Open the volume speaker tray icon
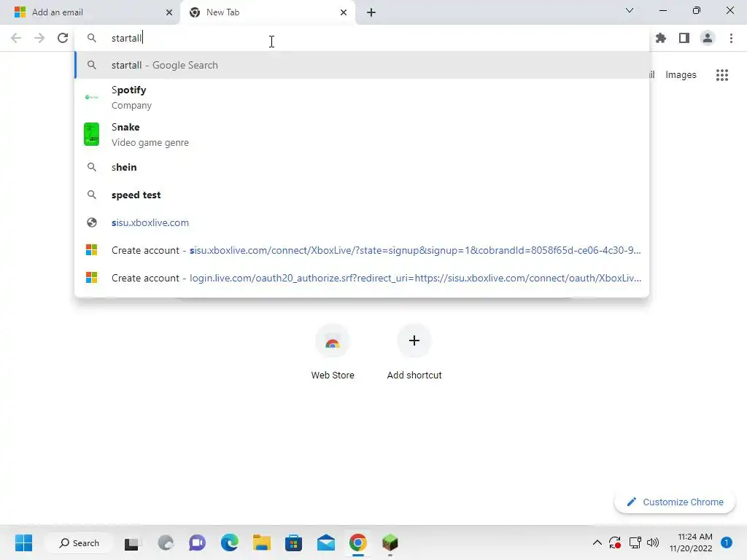This screenshot has height=560, width=747. (x=653, y=542)
